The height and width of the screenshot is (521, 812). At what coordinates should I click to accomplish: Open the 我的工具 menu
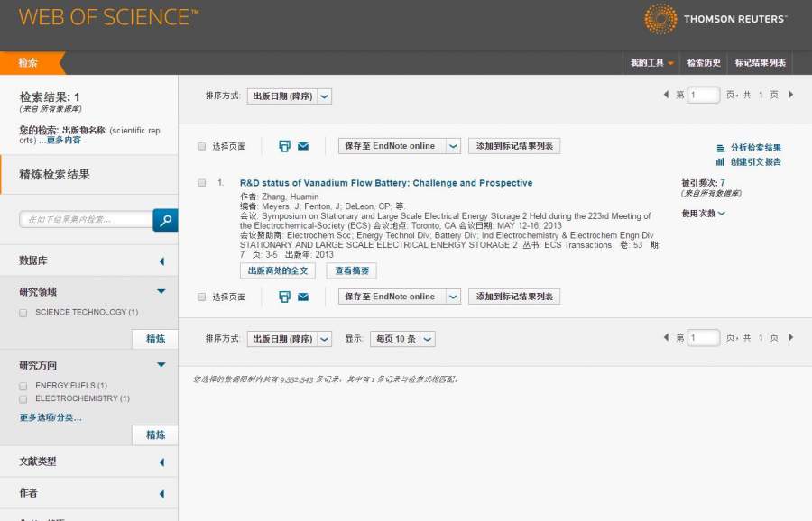[651, 62]
